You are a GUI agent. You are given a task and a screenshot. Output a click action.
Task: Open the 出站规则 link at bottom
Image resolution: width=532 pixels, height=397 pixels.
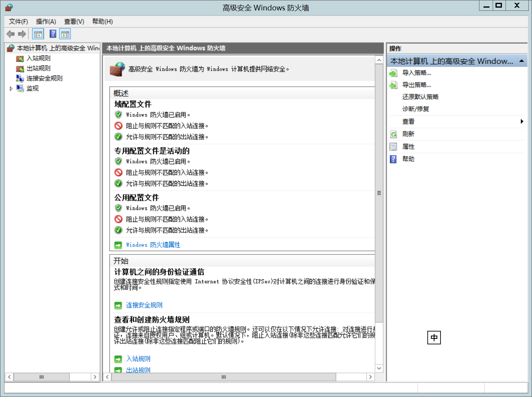click(138, 370)
